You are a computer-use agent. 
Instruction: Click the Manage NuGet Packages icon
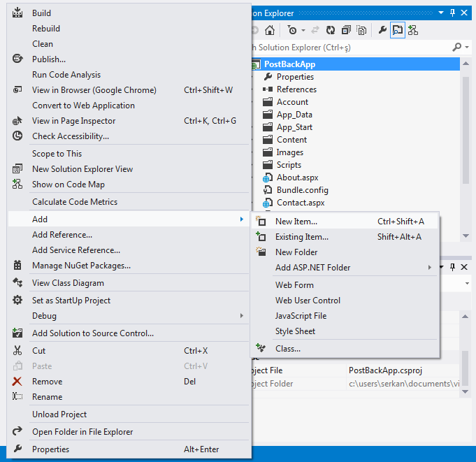17,265
